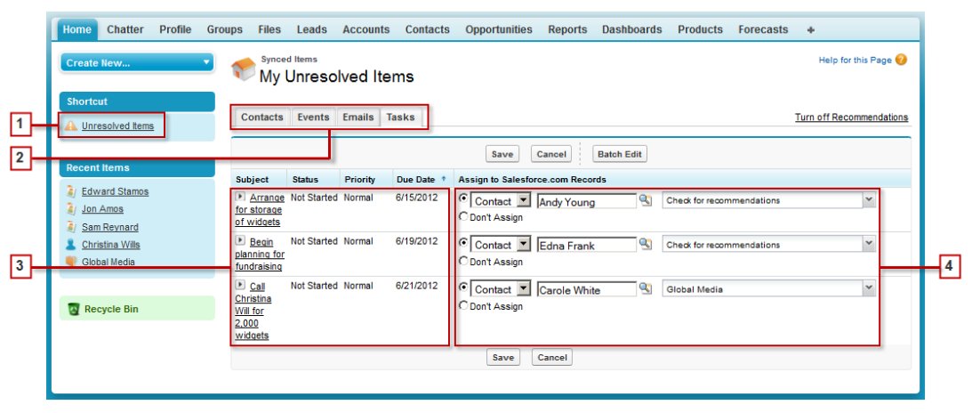Open the Opportunities tab

point(499,29)
